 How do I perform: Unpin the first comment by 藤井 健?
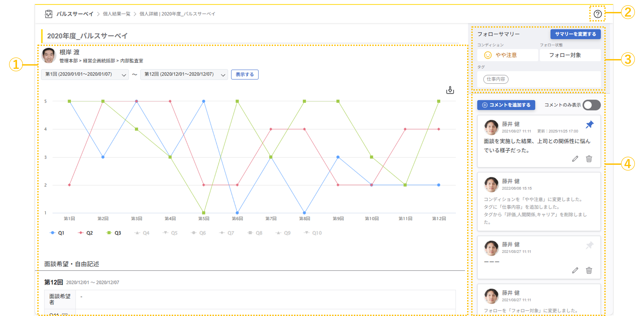[590, 124]
